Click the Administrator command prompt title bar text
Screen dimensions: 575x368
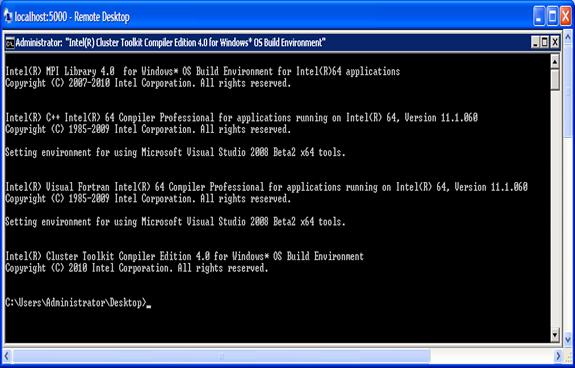click(x=170, y=43)
